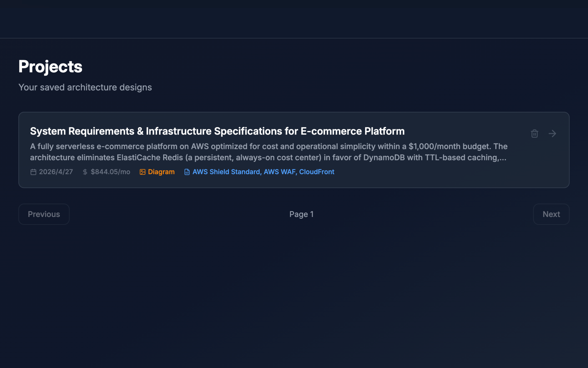Click "Your saved architecture designs" subtitle

tap(85, 87)
